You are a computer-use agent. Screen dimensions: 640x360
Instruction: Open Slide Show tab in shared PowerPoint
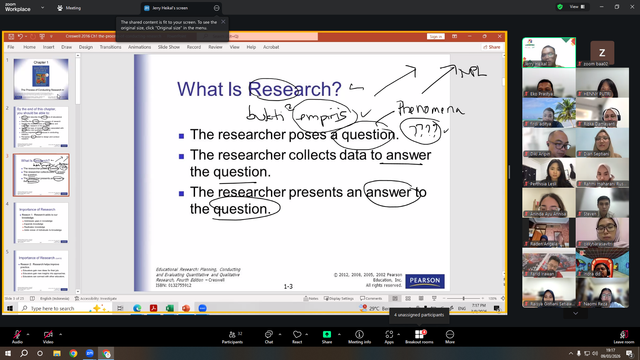(169, 47)
